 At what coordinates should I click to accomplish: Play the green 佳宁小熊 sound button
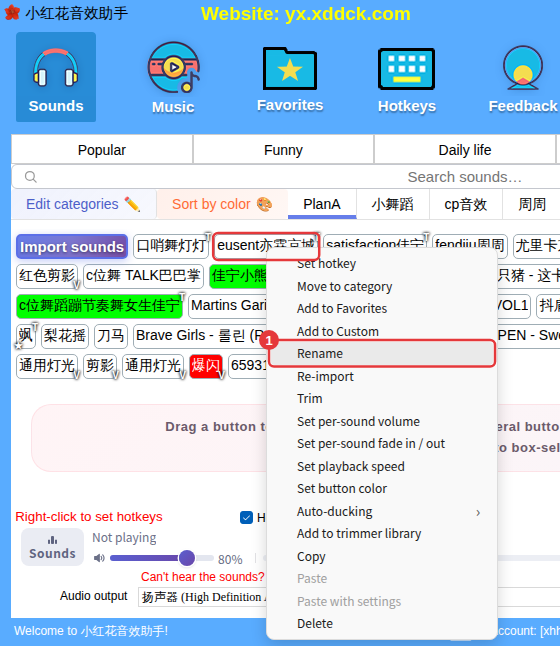pyautogui.click(x=238, y=276)
